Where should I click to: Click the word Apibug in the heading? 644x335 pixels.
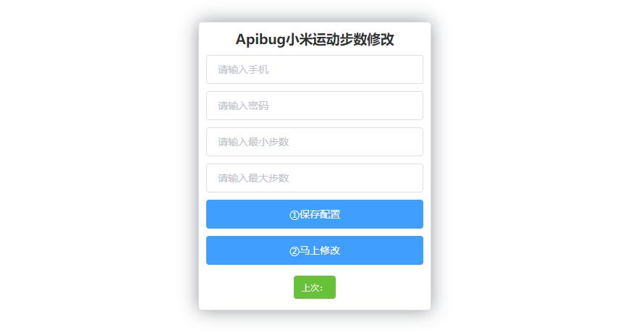(260, 40)
